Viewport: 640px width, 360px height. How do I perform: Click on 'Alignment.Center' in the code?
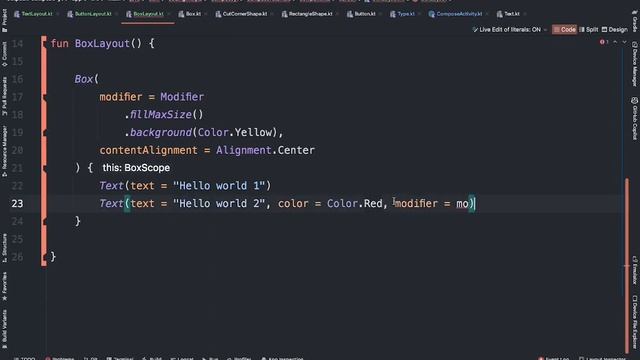pos(265,150)
